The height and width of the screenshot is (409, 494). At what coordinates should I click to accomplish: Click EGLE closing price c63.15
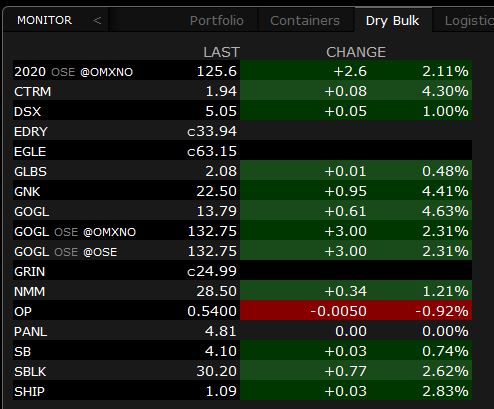coord(212,151)
